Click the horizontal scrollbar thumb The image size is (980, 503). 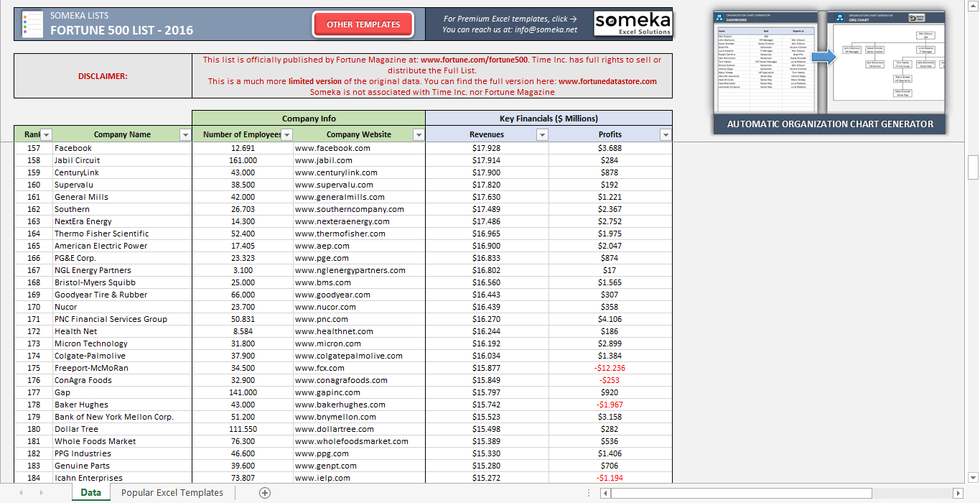point(742,493)
